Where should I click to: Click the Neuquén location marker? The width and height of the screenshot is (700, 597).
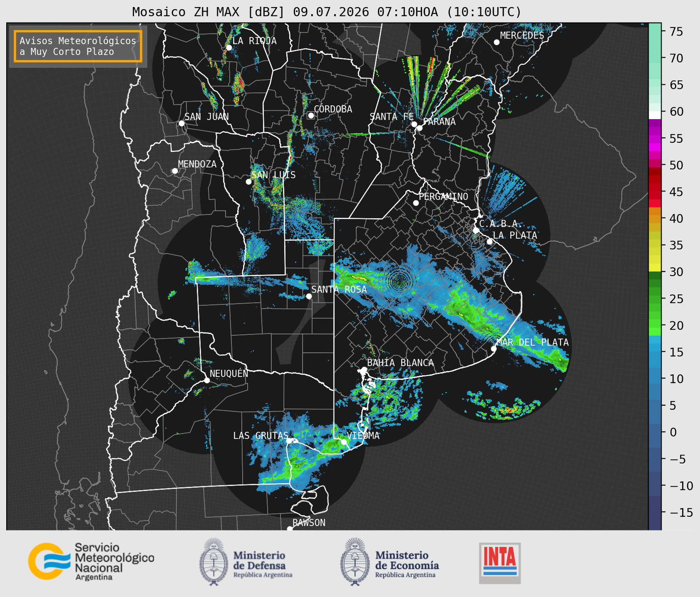207,380
